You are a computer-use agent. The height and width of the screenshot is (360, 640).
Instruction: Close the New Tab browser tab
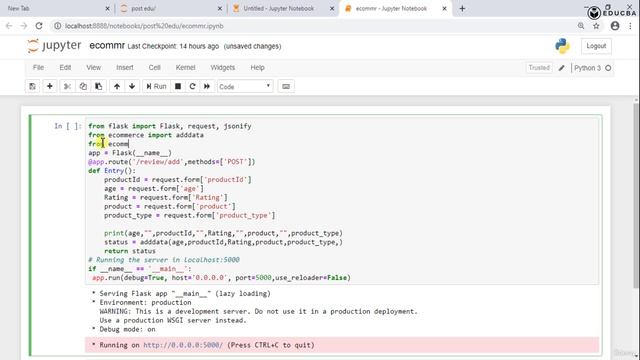[x=107, y=9]
